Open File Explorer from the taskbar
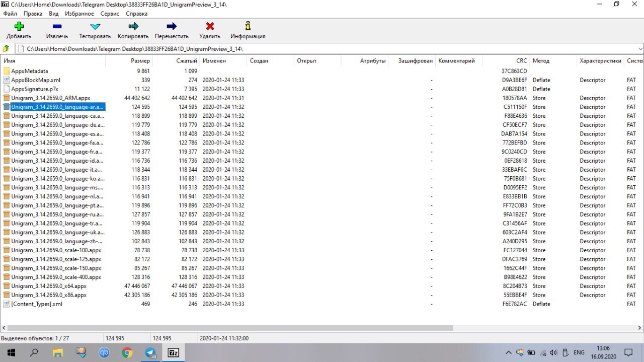 pyautogui.click(x=58, y=352)
